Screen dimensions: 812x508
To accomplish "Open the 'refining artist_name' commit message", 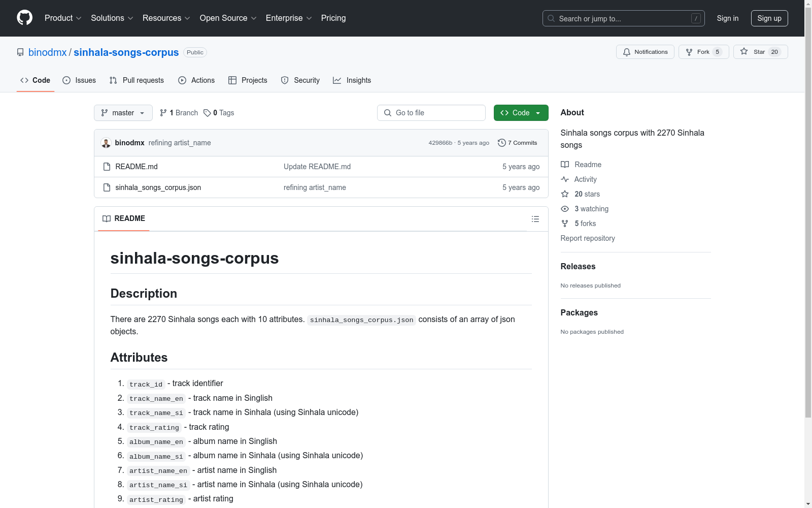I will point(180,143).
